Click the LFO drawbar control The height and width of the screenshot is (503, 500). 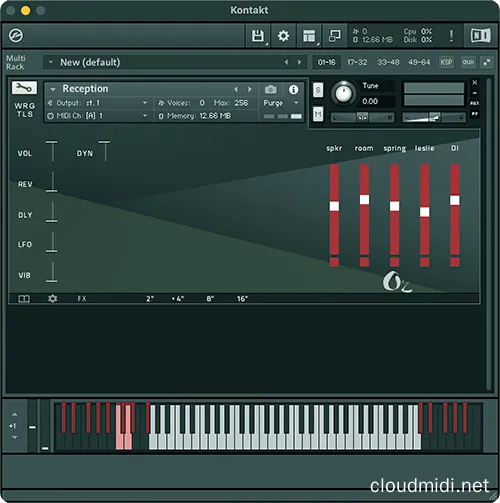52,242
